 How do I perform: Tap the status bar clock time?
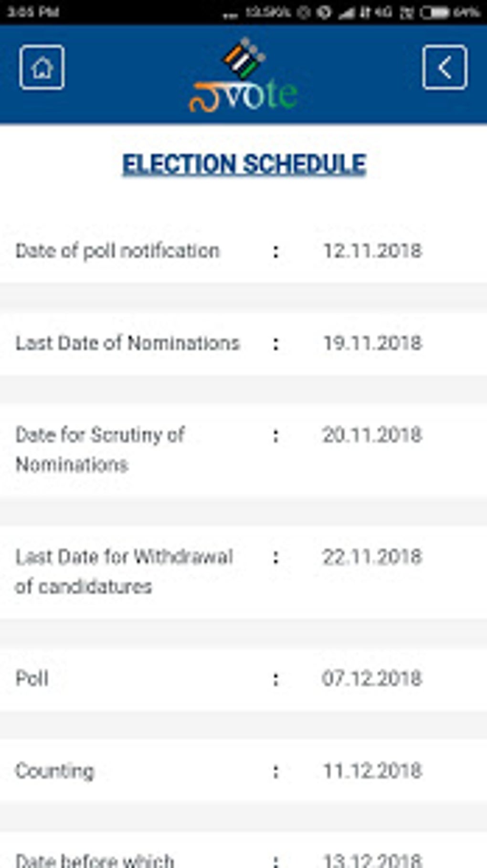click(32, 11)
